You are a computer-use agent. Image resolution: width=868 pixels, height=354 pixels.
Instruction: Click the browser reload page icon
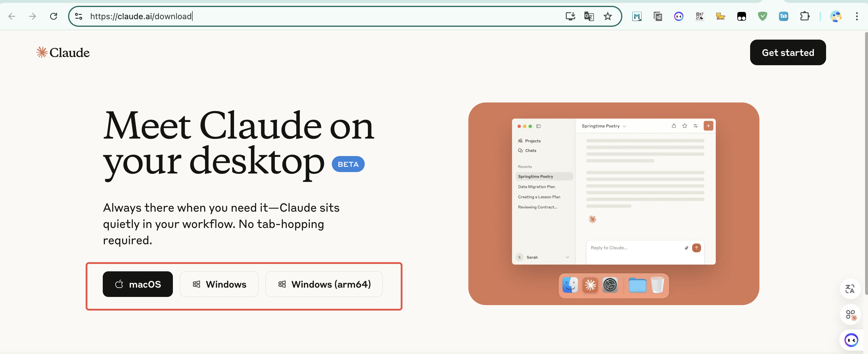(x=54, y=16)
